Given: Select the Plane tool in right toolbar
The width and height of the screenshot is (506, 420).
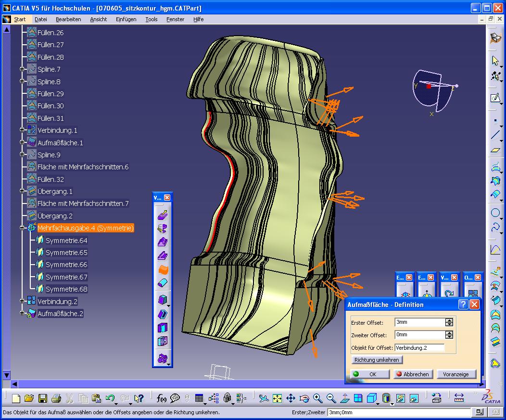Looking at the screenshot, I should tap(495, 150).
